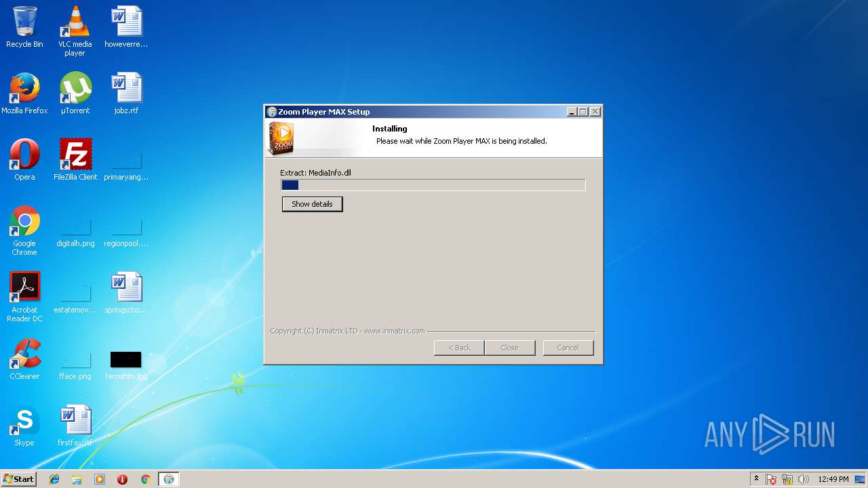Select the digitalh.png file icon
This screenshot has height=488, width=868.
(75, 232)
